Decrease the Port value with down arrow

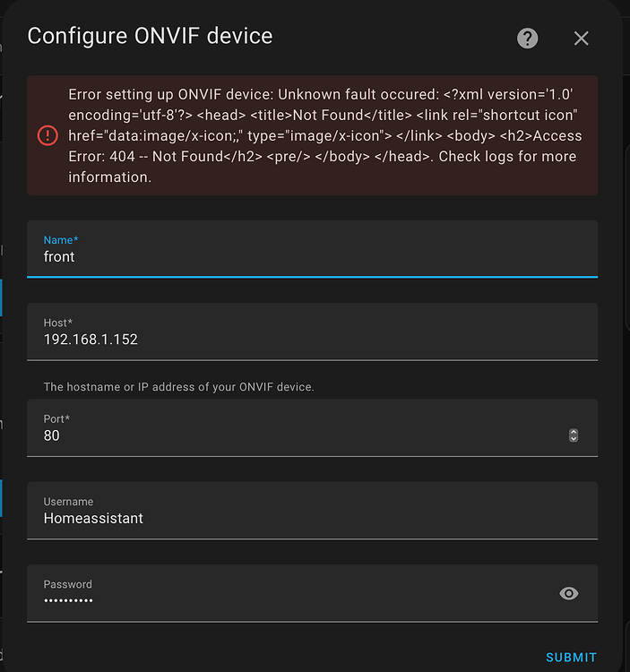[x=574, y=439]
